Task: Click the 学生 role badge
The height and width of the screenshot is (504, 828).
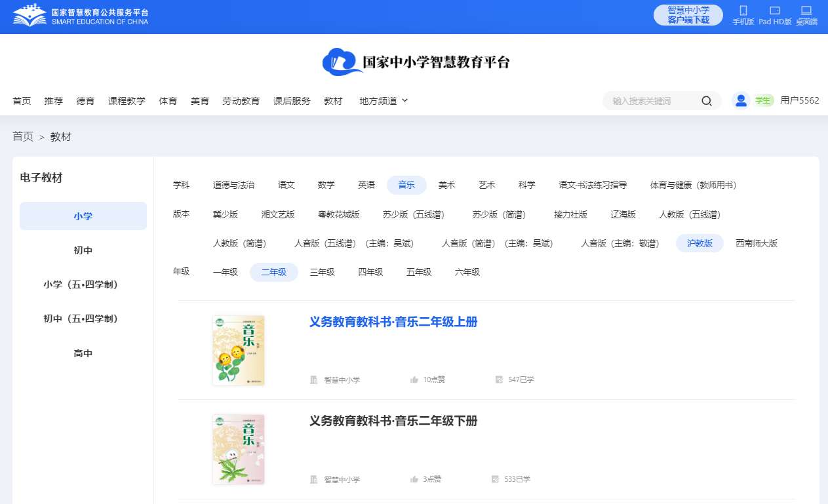Action: (762, 100)
